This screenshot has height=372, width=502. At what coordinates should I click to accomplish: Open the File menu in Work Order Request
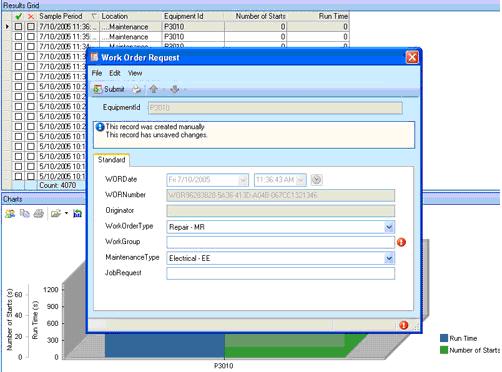click(97, 73)
